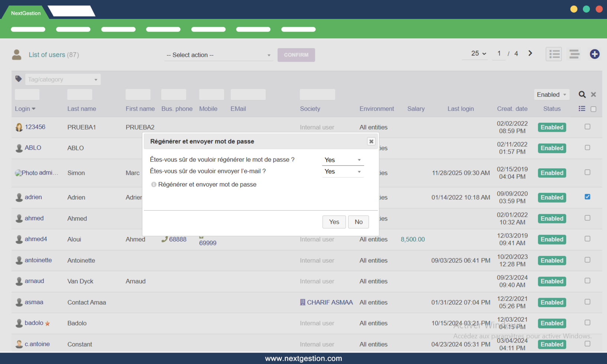Open the Select action dropdown
Image resolution: width=607 pixels, height=364 pixels.
(218, 55)
